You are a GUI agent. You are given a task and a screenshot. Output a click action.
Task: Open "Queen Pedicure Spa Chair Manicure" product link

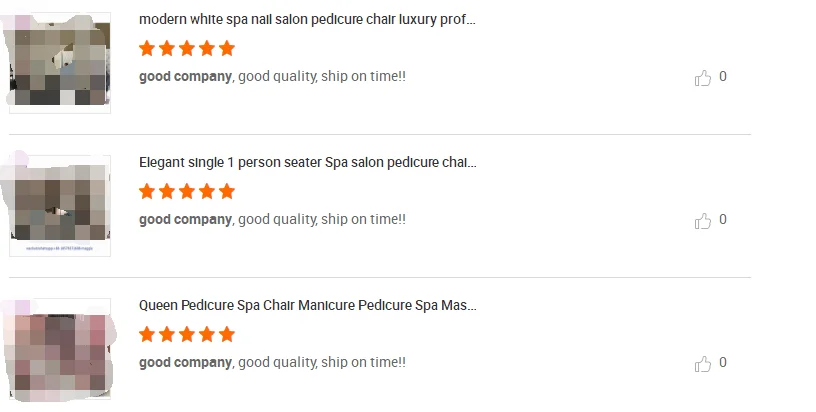307,305
